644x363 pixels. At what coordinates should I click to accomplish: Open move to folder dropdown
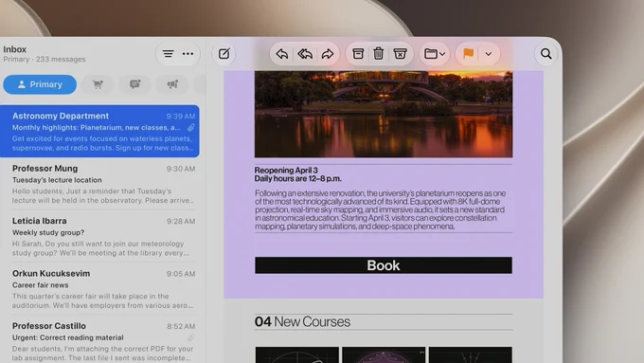click(x=435, y=54)
